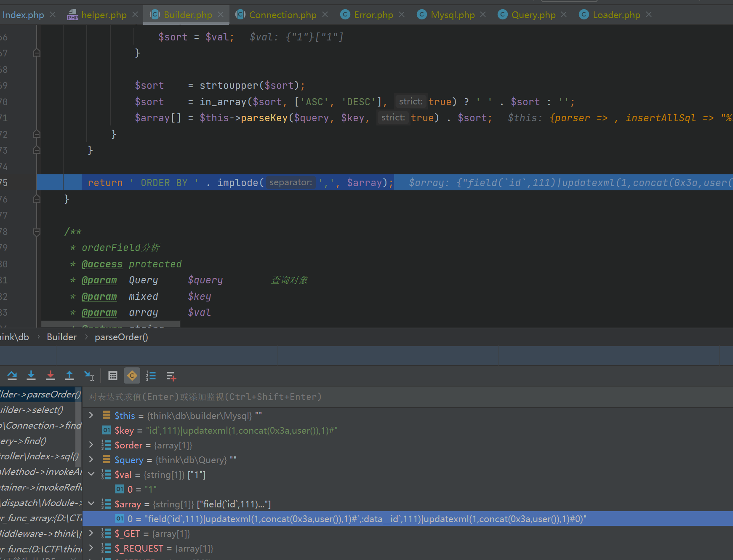Click the Step Over debugger icon
The height and width of the screenshot is (560, 733).
click(12, 376)
